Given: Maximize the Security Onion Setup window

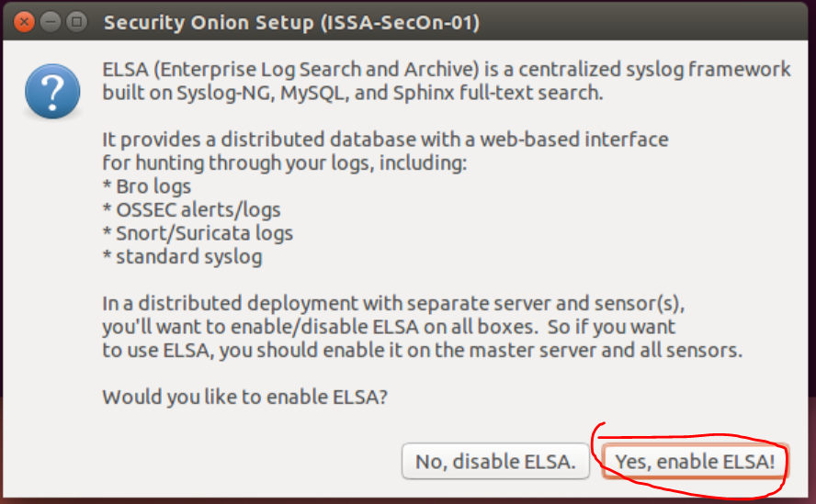Looking at the screenshot, I should (77, 20).
